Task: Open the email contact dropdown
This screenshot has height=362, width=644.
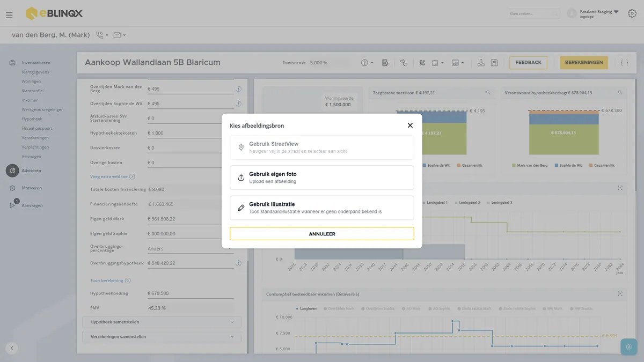Action: point(119,35)
